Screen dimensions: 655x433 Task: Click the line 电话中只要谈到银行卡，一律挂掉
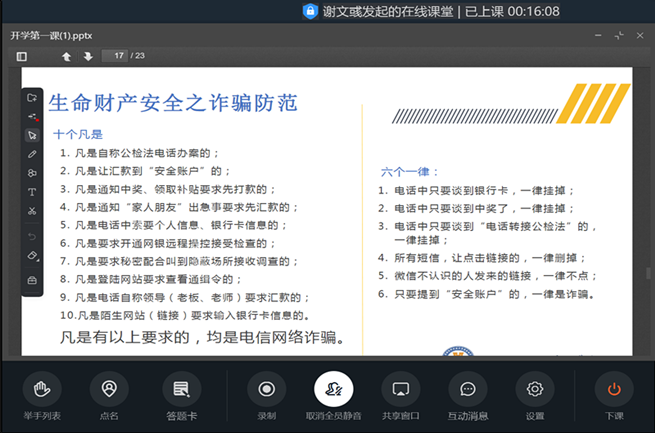[x=477, y=191]
